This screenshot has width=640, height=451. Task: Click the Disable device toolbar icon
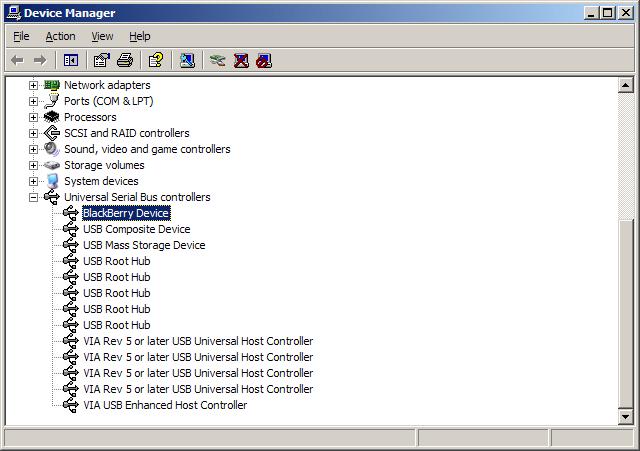(x=264, y=60)
